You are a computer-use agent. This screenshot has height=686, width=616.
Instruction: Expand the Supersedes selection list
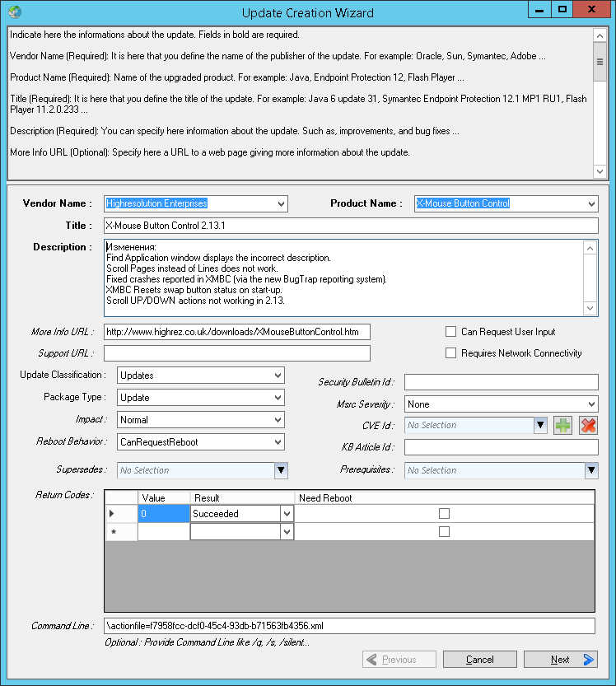(x=281, y=470)
